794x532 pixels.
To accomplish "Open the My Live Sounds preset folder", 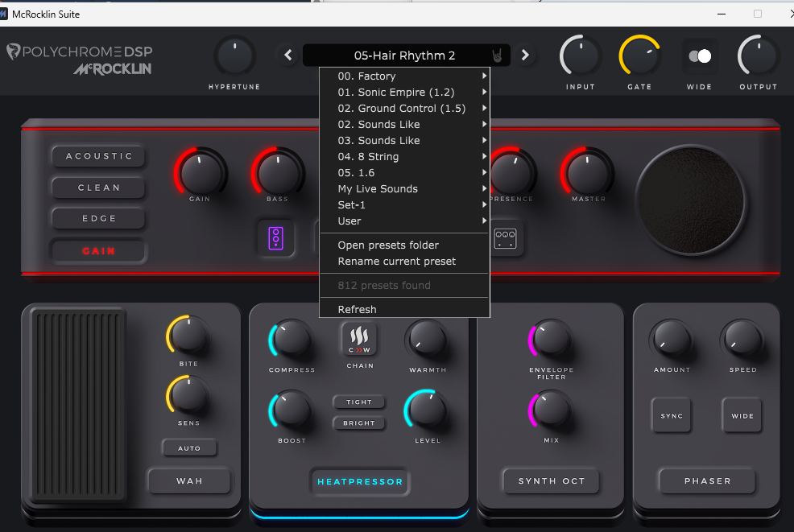I will coord(404,189).
